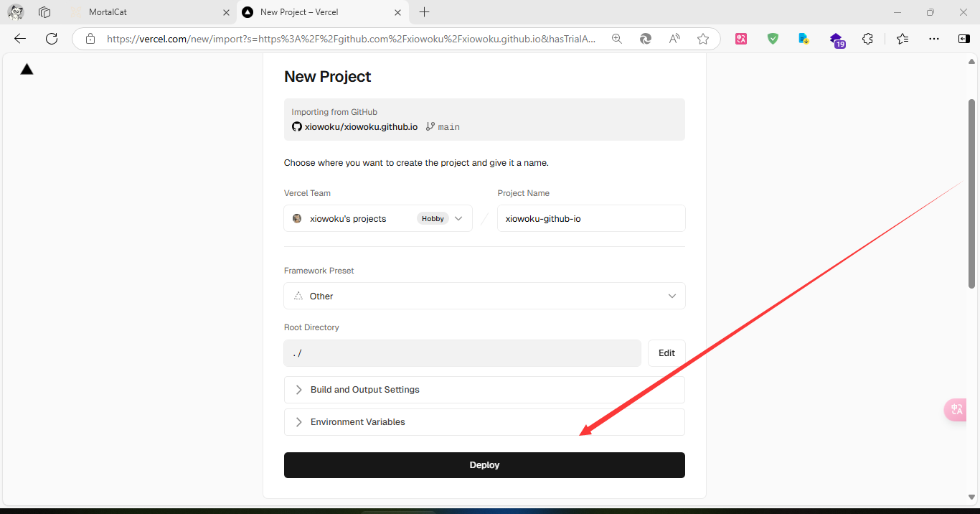The height and width of the screenshot is (514, 980).
Task: Click the Framework Preset label
Action: click(319, 271)
